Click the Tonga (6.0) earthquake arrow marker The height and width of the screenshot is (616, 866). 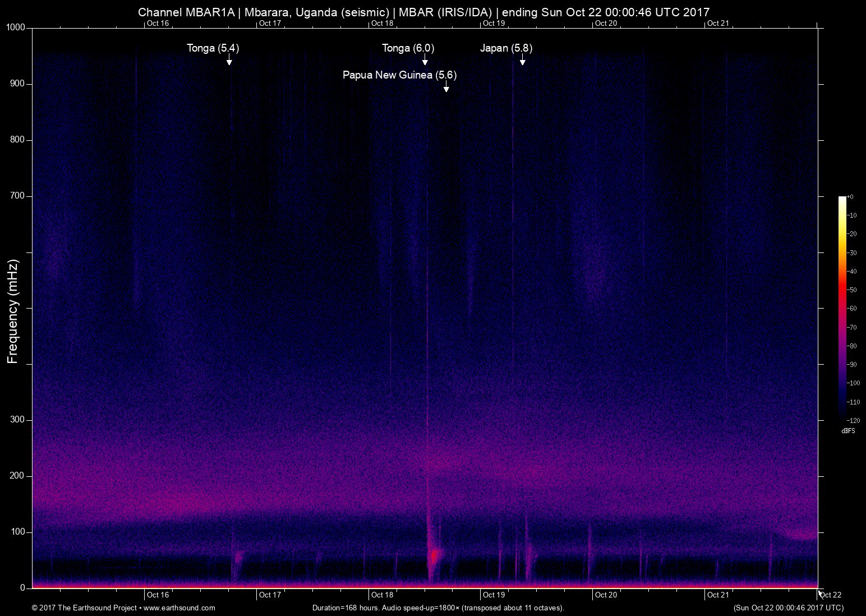425,62
